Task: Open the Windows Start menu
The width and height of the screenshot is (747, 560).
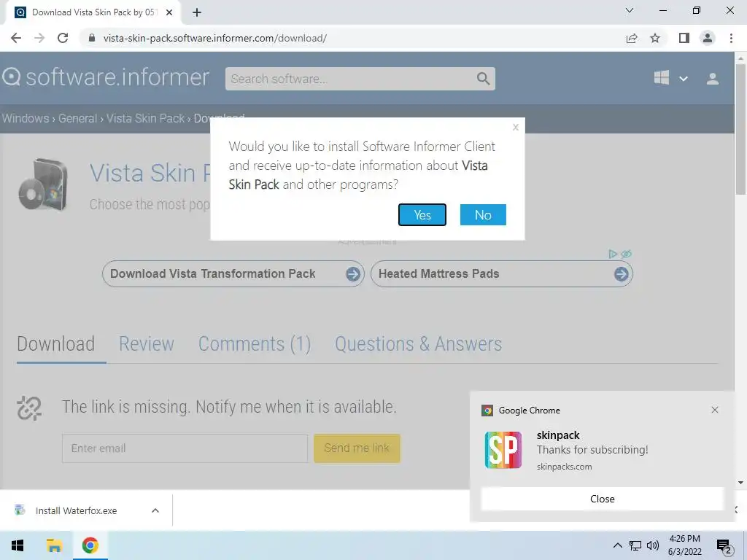Action: click(x=18, y=545)
